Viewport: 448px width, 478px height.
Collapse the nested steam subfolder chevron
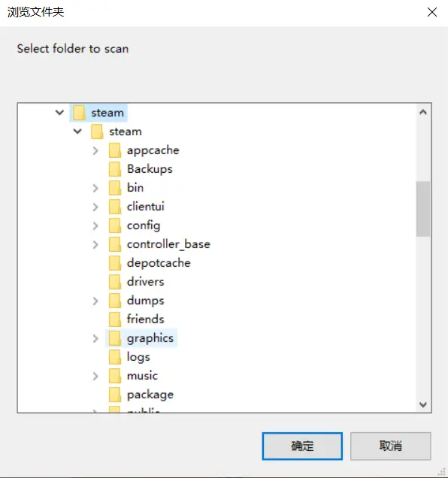click(77, 132)
